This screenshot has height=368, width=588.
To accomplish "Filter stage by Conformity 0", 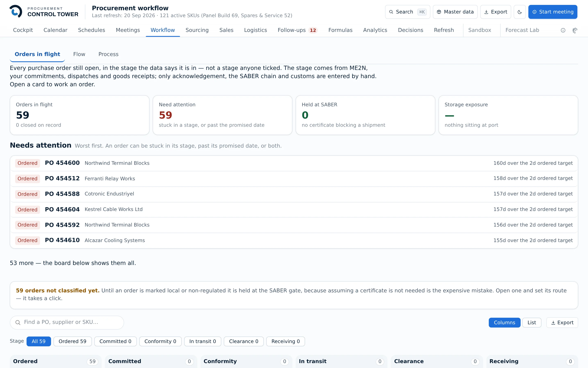I will coord(160,341).
